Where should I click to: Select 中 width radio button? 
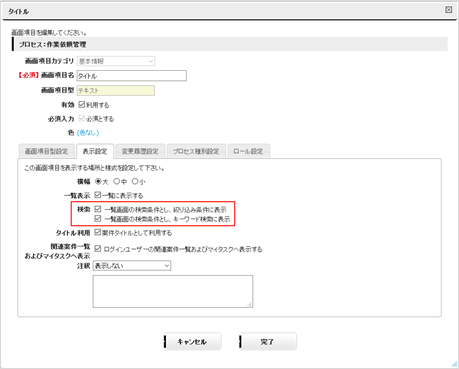[x=116, y=181]
